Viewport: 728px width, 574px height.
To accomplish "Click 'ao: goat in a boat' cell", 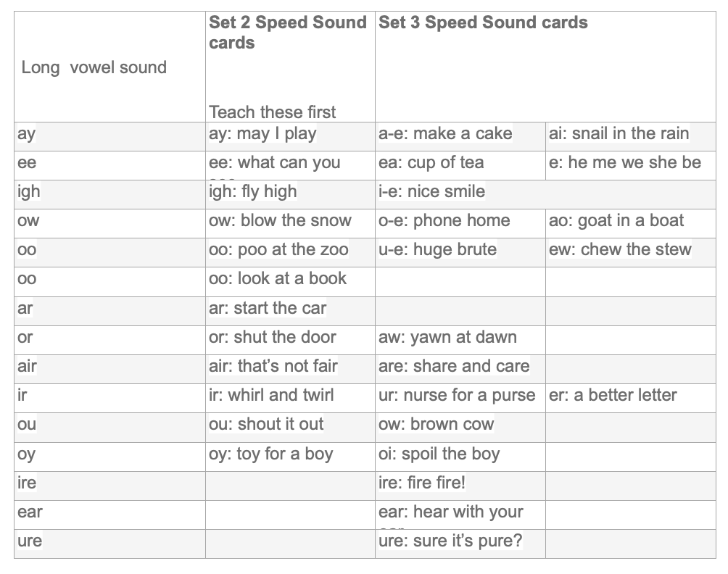I will click(616, 221).
